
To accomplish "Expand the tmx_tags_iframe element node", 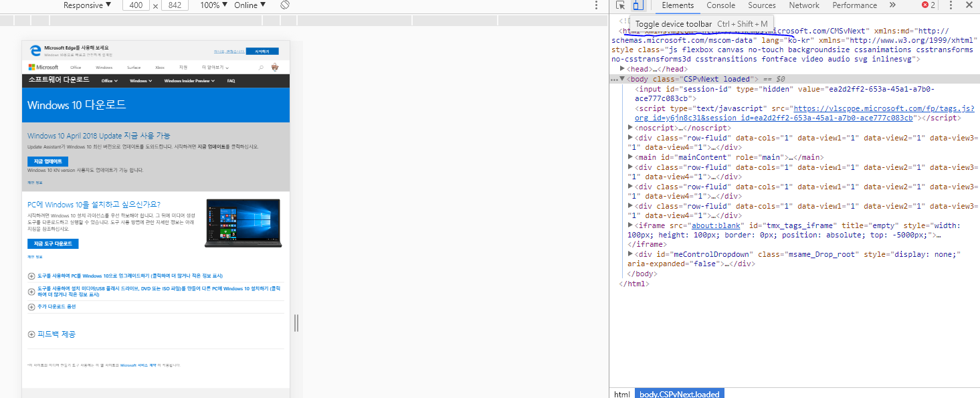I will coord(631,225).
